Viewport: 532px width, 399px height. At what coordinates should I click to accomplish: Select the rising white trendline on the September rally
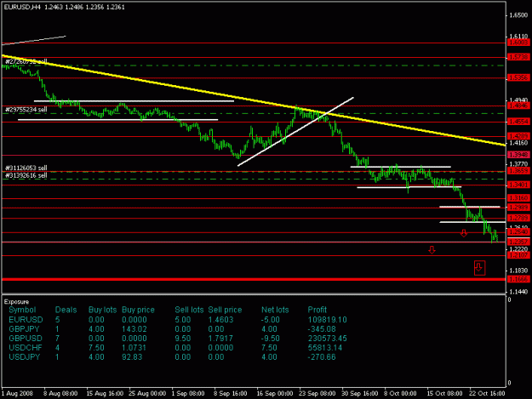tap(295, 132)
